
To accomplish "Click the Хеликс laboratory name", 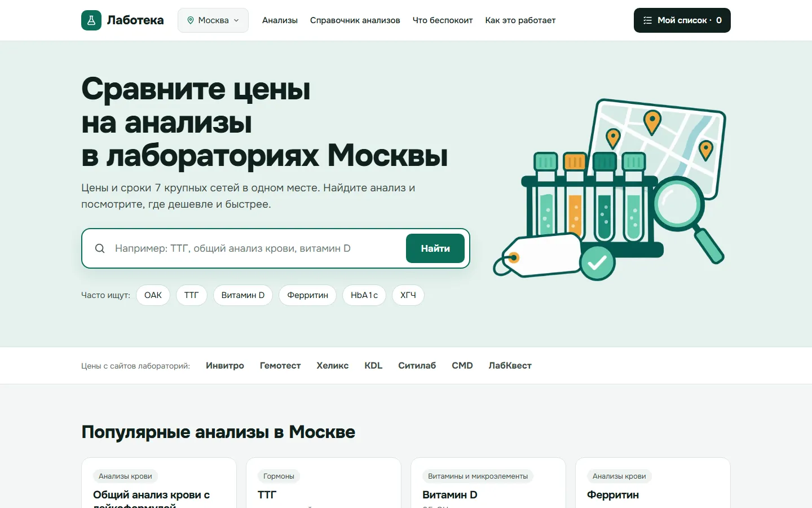I will click(x=333, y=366).
